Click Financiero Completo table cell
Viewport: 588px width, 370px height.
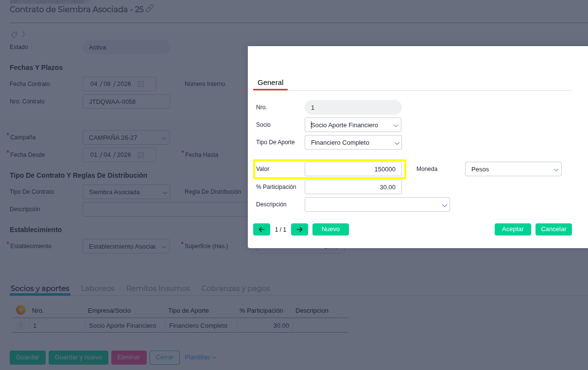[x=201, y=325]
